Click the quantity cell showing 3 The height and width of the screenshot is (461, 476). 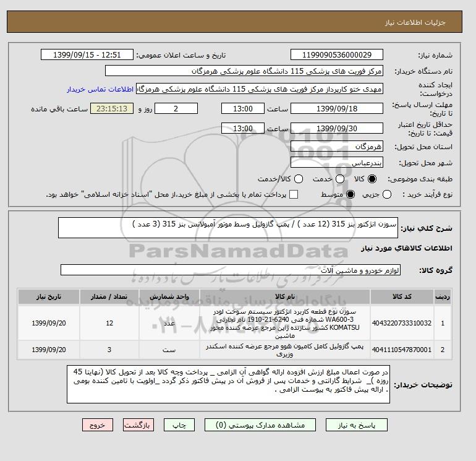point(109,350)
